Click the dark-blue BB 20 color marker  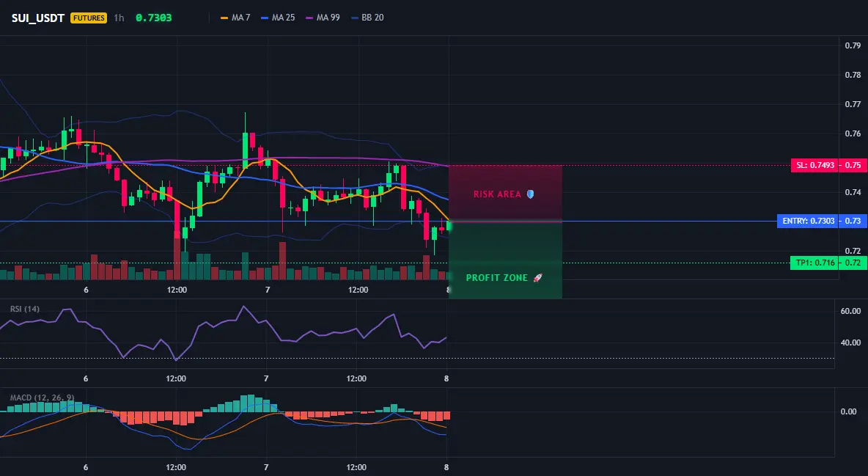(355, 18)
